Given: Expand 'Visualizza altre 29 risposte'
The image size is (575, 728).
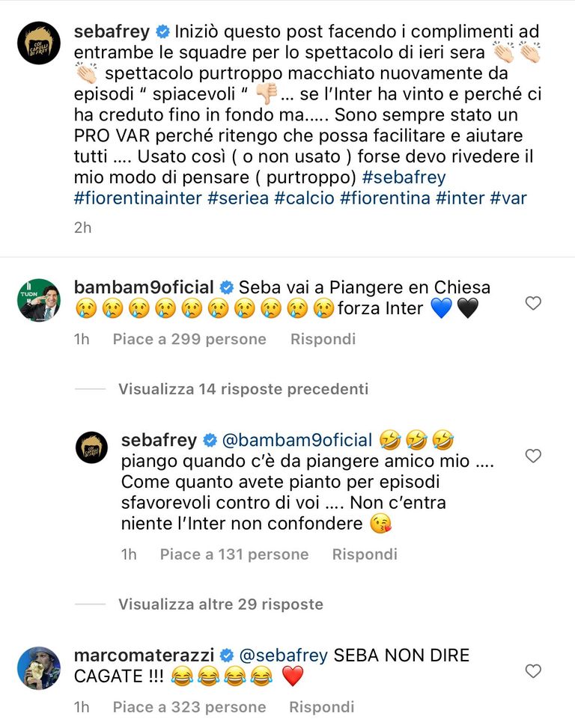Looking at the screenshot, I should (220, 604).
